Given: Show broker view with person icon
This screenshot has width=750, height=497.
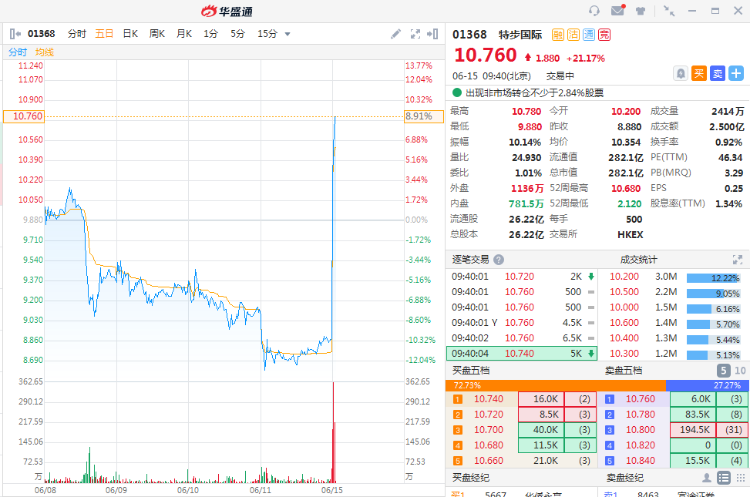Looking at the screenshot, I should click(706, 477).
